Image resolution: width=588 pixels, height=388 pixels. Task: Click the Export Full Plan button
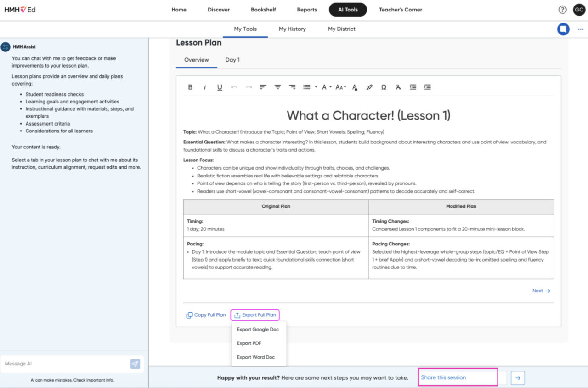pos(255,315)
